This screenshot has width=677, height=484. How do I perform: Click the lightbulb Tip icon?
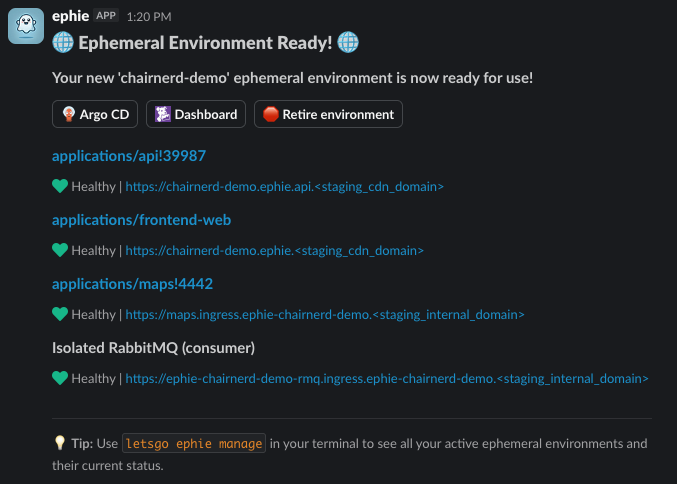(60, 443)
